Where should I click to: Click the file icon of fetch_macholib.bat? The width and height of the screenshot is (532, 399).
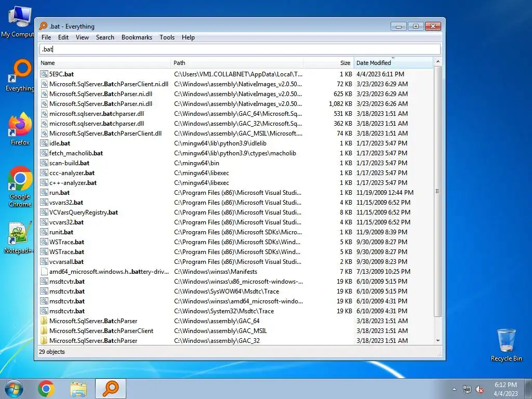click(x=44, y=153)
